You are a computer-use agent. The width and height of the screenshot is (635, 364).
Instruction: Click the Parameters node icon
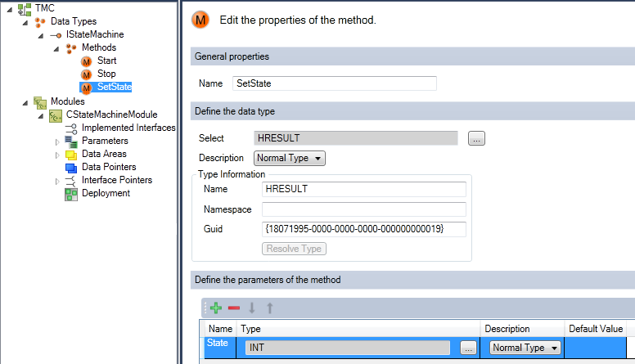point(71,142)
